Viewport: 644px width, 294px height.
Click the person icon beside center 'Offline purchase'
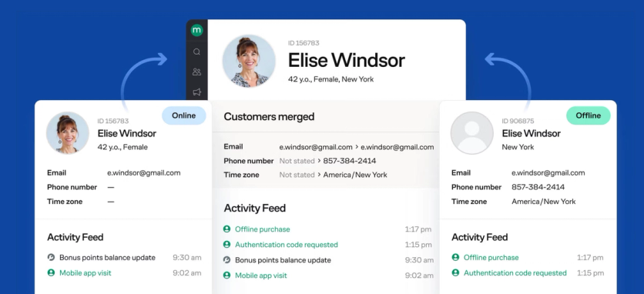tap(226, 229)
